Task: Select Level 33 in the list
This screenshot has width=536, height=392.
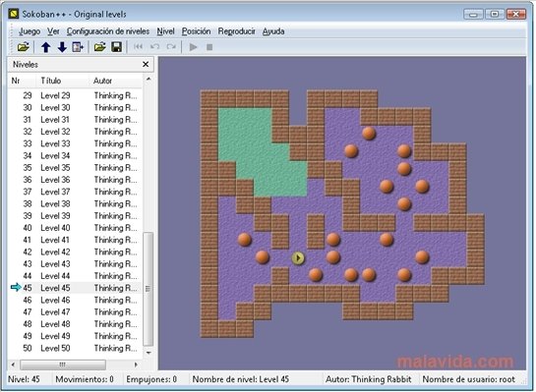Action: tap(75, 143)
